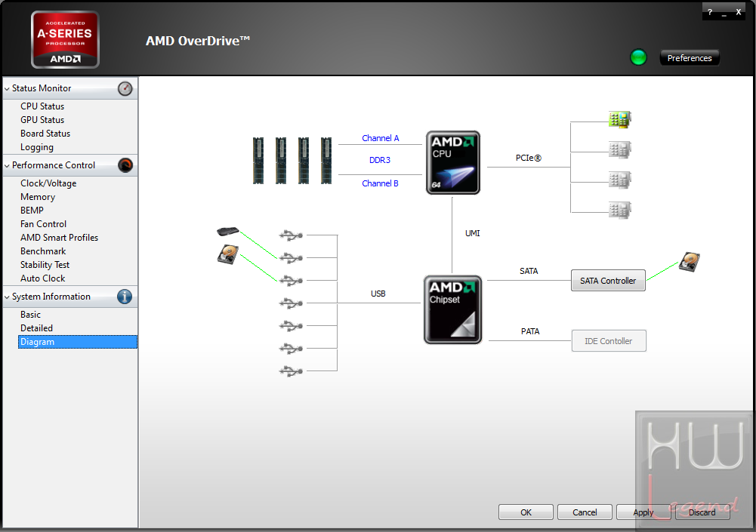Click the IDE Contoller box
The image size is (756, 532).
609,340
